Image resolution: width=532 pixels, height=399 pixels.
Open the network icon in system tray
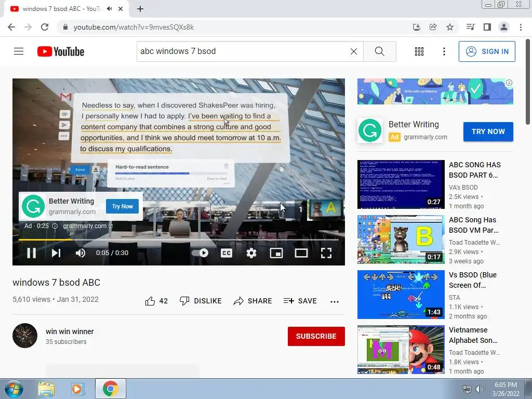[467, 389]
